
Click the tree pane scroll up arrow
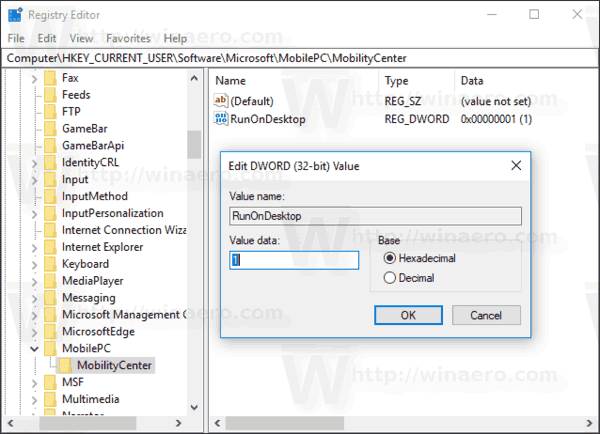194,78
